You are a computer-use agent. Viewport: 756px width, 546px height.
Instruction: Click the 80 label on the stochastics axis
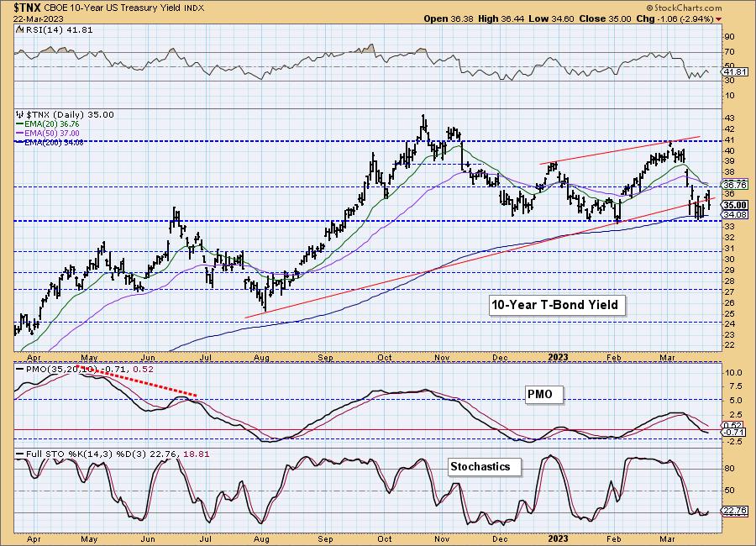[x=729, y=469]
